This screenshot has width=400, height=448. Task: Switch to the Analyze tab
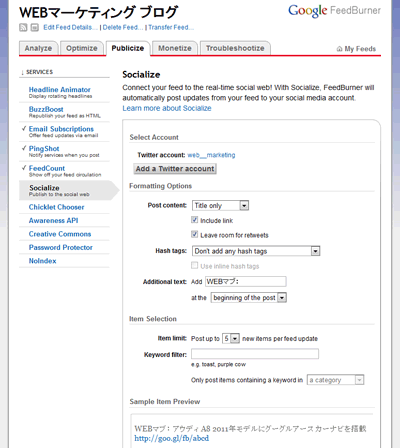[38, 48]
